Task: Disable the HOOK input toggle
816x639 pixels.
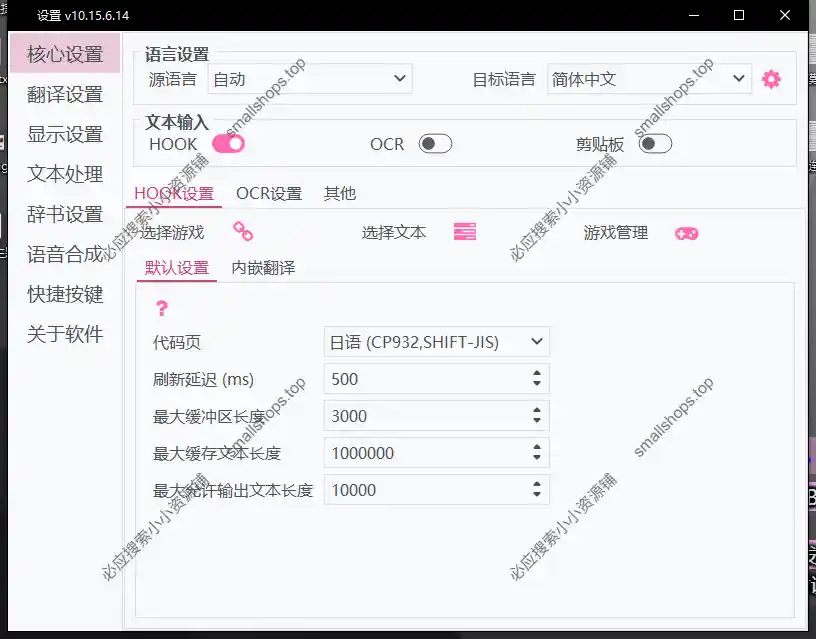Action: [229, 143]
